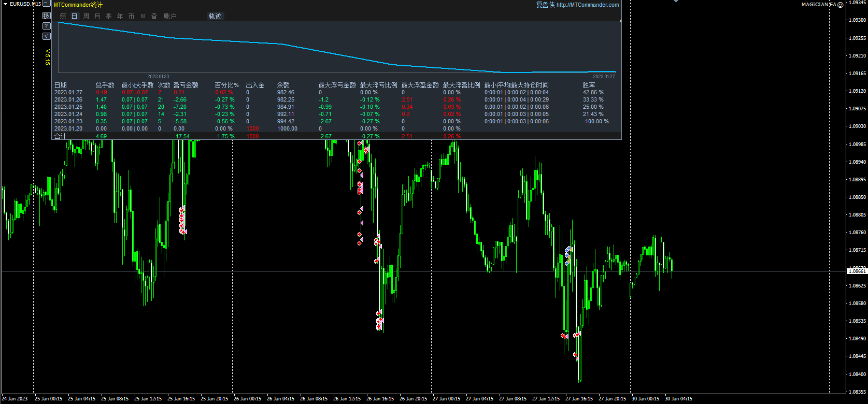Open the http://MTCommander.com link
Screen dimensions: 868x404
point(588,5)
